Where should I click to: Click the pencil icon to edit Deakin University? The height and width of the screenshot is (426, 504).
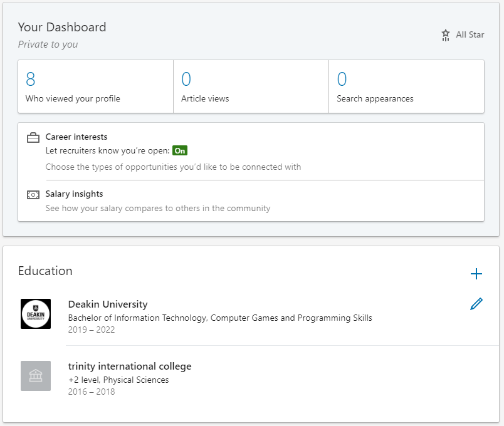click(476, 304)
